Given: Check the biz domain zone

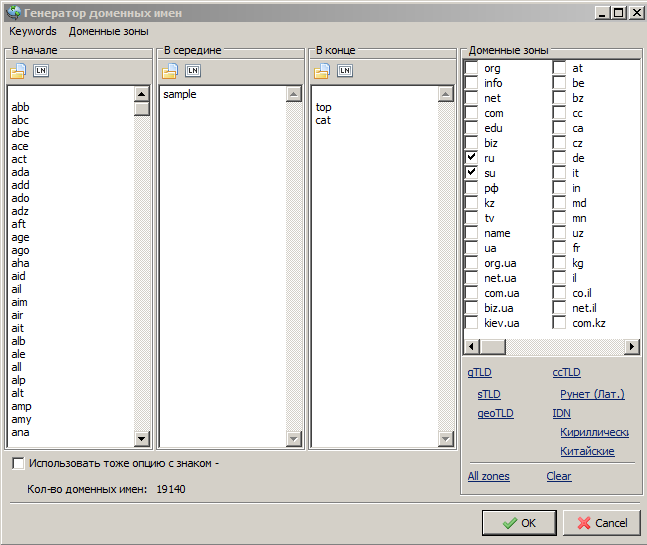Looking at the screenshot, I should pyautogui.click(x=471, y=143).
